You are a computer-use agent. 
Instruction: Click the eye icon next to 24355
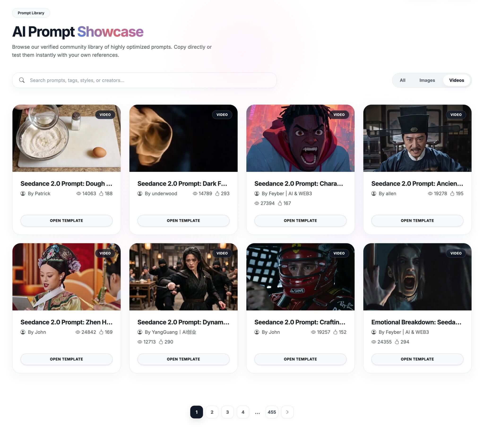pos(374,342)
